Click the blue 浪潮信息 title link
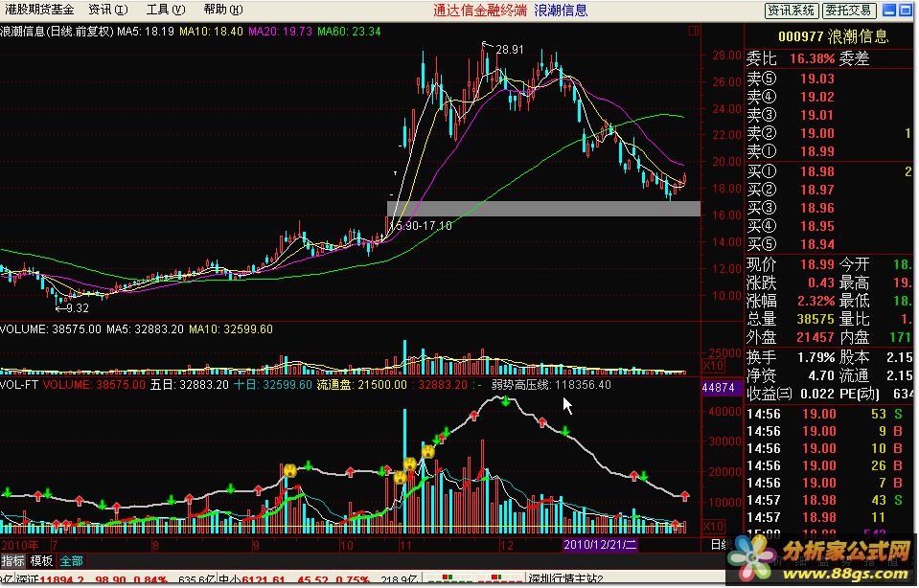 (x=561, y=10)
